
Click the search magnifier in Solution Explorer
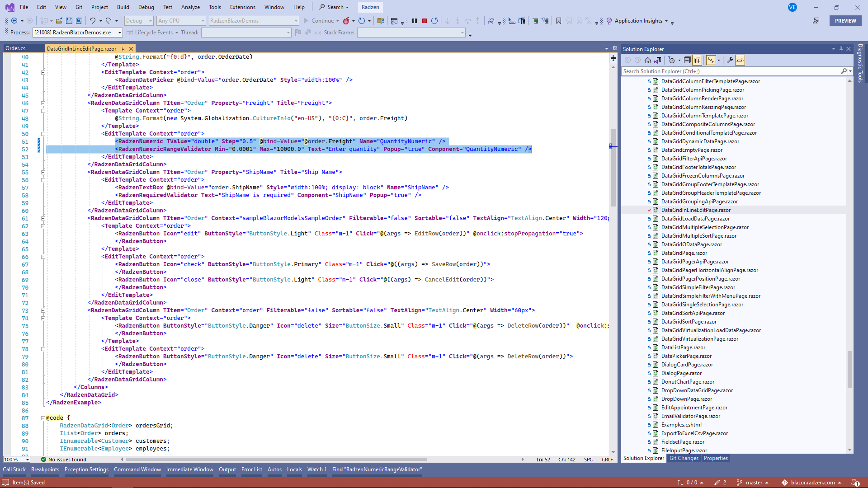(844, 71)
